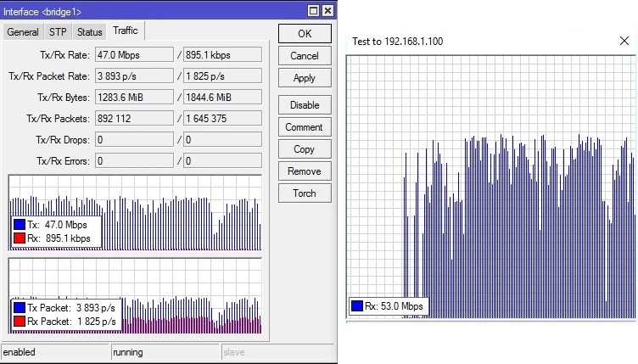The image size is (638, 364).
Task: Disable the bridge1 interface
Action: tap(304, 105)
